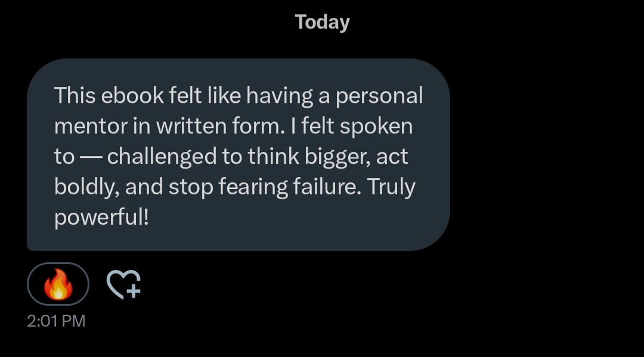This screenshot has width=644, height=357.
Task: Click the em dash after 'to'
Action: [x=91, y=157]
